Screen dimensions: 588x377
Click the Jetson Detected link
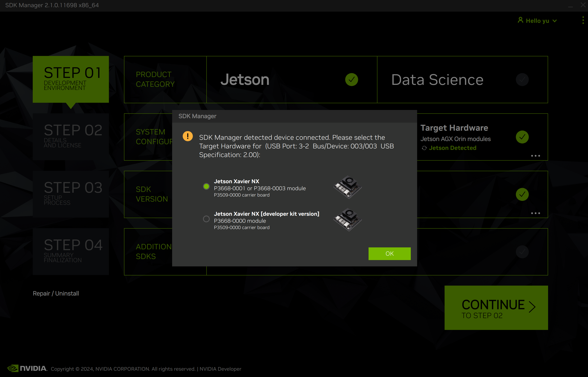tap(453, 148)
